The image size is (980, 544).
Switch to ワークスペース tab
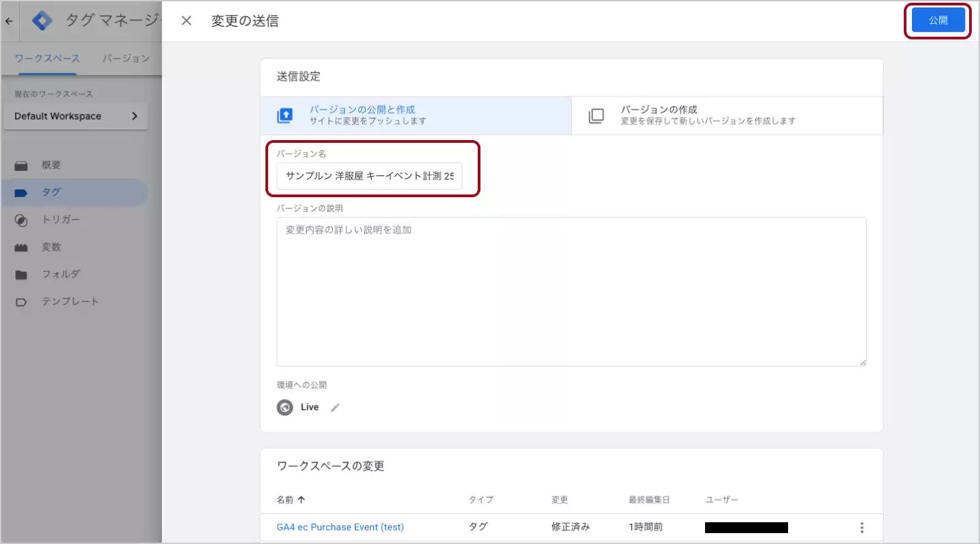point(47,58)
